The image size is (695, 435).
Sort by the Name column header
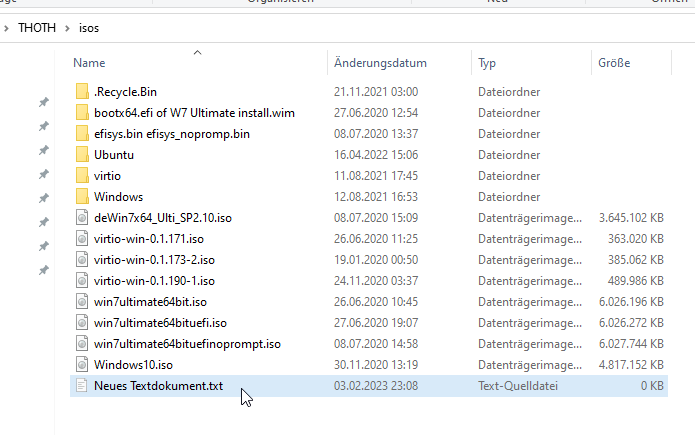tap(90, 63)
